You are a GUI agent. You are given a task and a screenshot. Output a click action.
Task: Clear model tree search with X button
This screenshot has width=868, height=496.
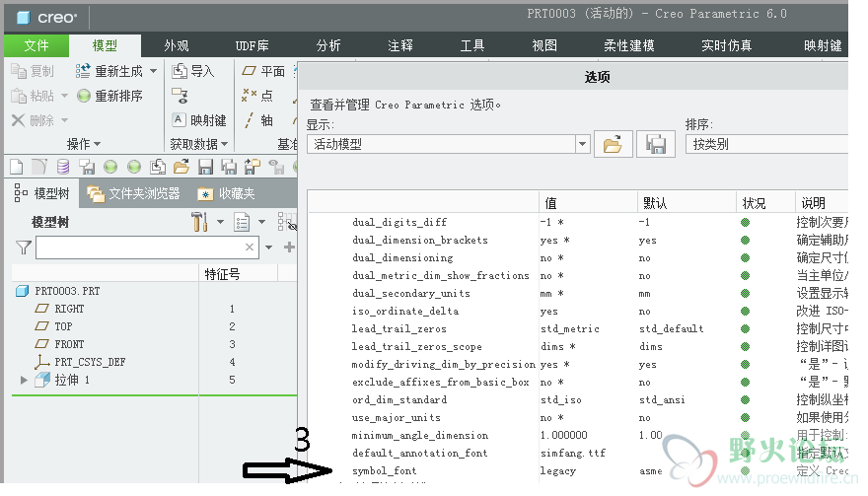(250, 247)
